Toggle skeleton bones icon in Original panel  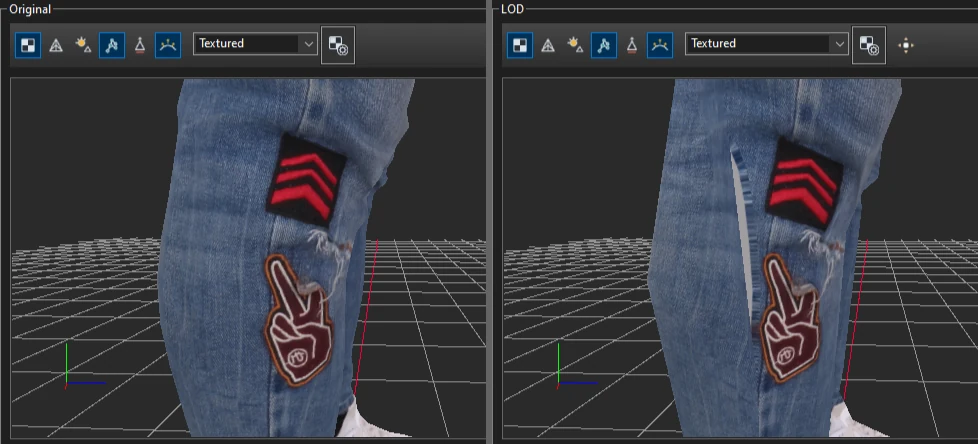tap(112, 45)
